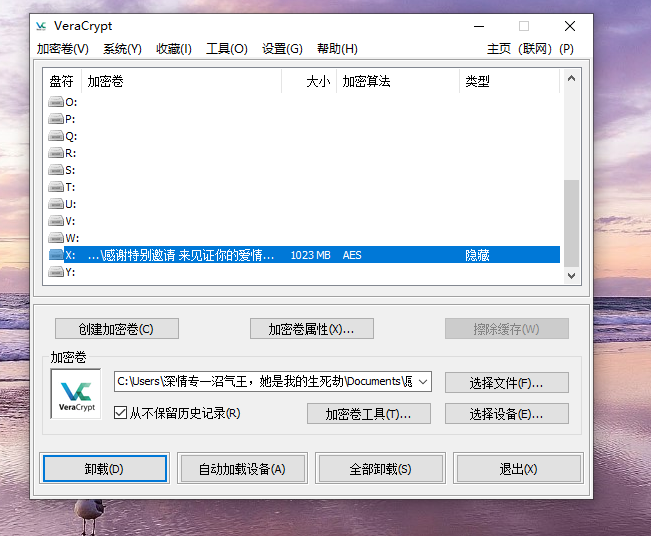Click the 类型 column header

[509, 81]
